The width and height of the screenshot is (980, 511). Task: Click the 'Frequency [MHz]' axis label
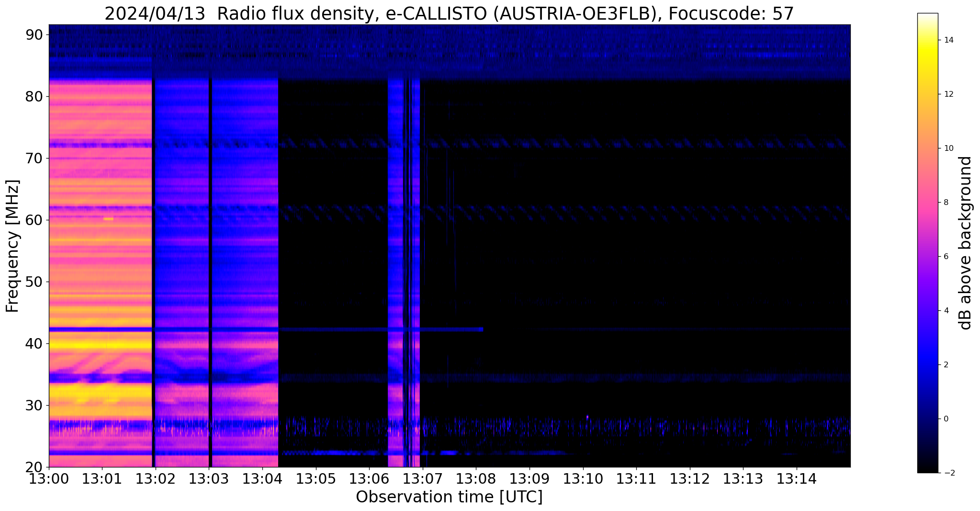(x=13, y=246)
